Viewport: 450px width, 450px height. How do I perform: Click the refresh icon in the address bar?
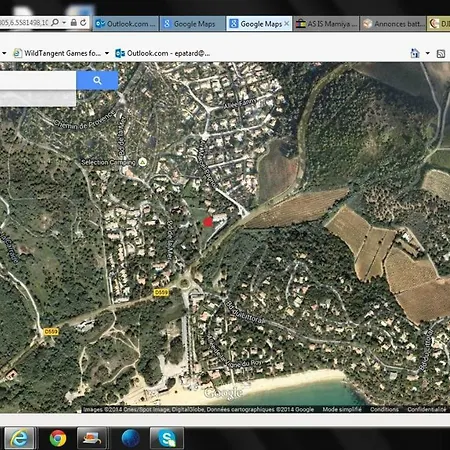point(83,23)
